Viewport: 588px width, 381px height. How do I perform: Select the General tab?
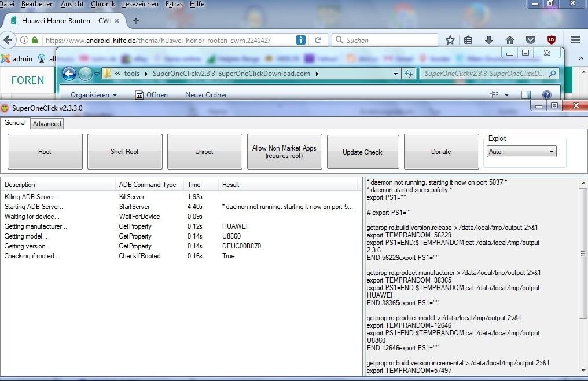15,123
